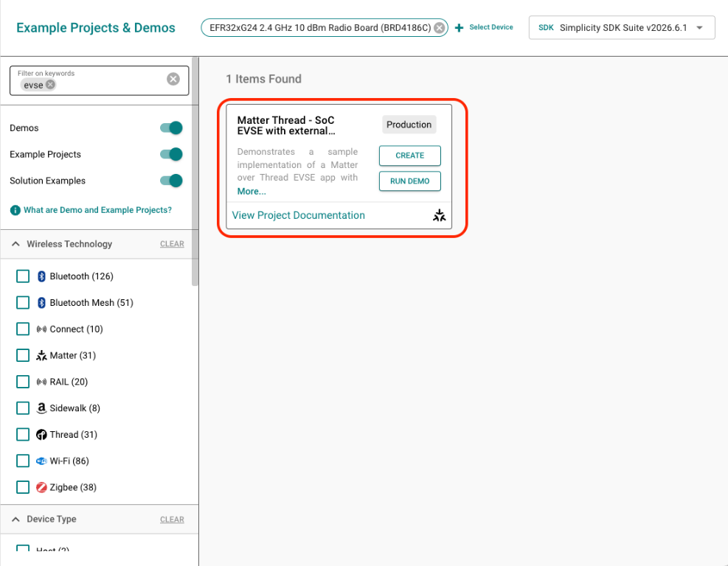Check the RAIL (20) checkbox
The width and height of the screenshot is (728, 566).
(23, 382)
